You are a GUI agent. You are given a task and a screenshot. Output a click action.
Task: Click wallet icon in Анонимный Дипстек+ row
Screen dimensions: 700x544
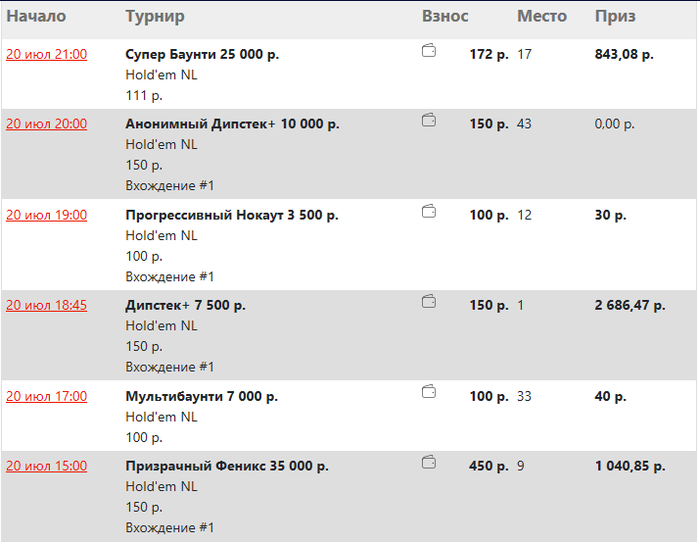429,120
